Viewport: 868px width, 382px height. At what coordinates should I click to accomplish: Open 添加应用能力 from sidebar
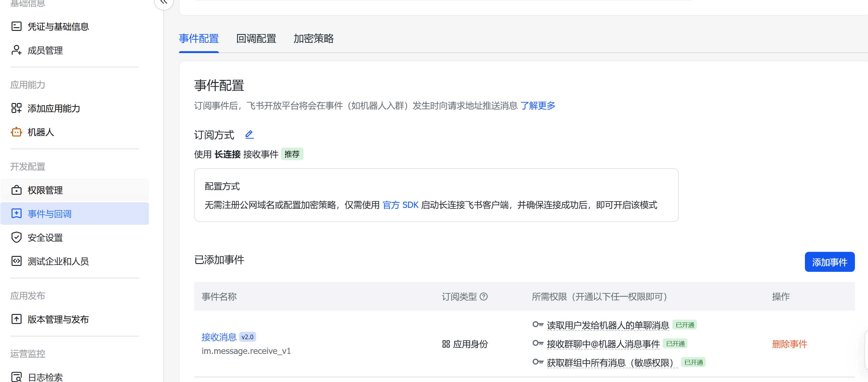pyautogui.click(x=54, y=108)
